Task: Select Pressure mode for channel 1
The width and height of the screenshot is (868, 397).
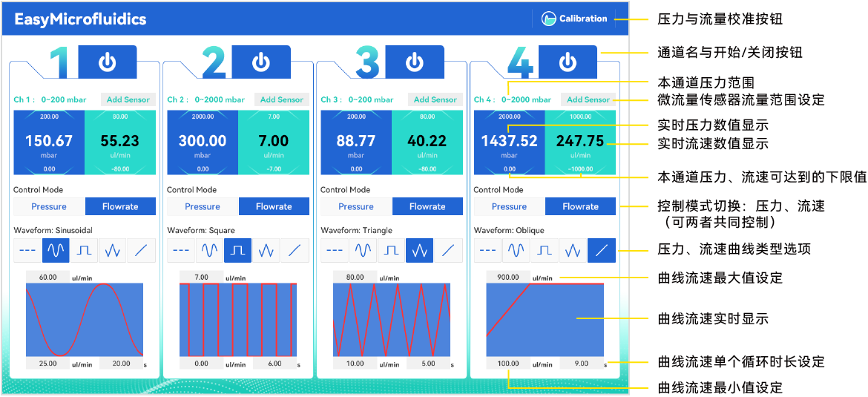Action: pyautogui.click(x=49, y=206)
